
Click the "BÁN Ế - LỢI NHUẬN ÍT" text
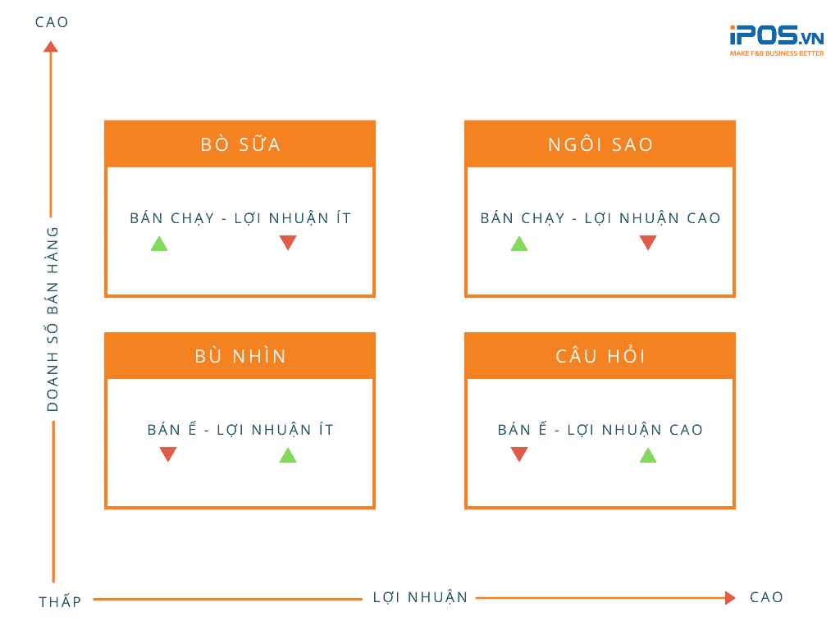(x=240, y=430)
